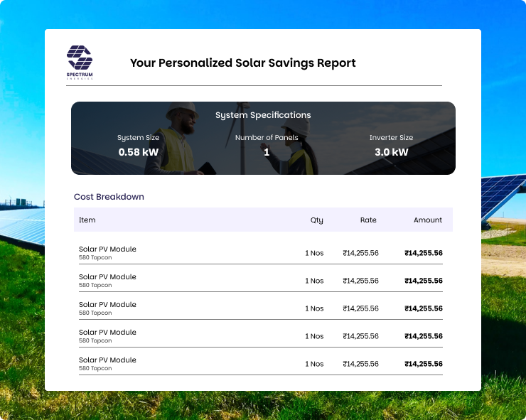This screenshot has width=526, height=420.
Task: Select the first Solar PV Module row name
Action: [x=107, y=249]
